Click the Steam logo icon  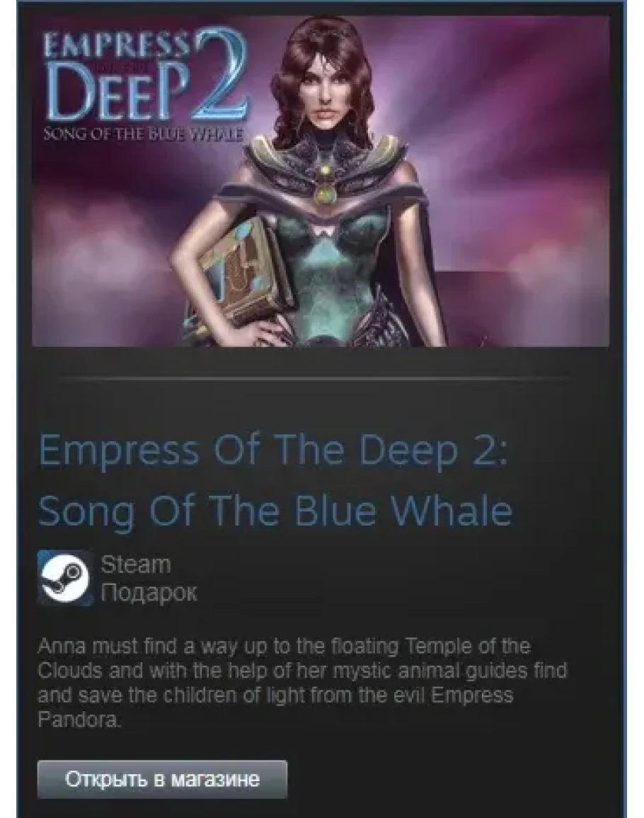[x=65, y=577]
